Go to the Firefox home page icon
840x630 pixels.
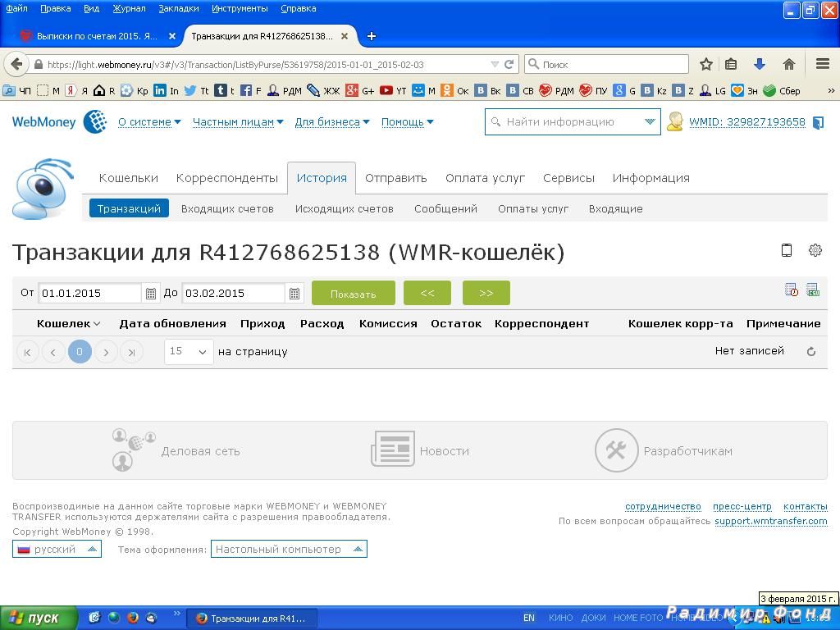point(788,64)
